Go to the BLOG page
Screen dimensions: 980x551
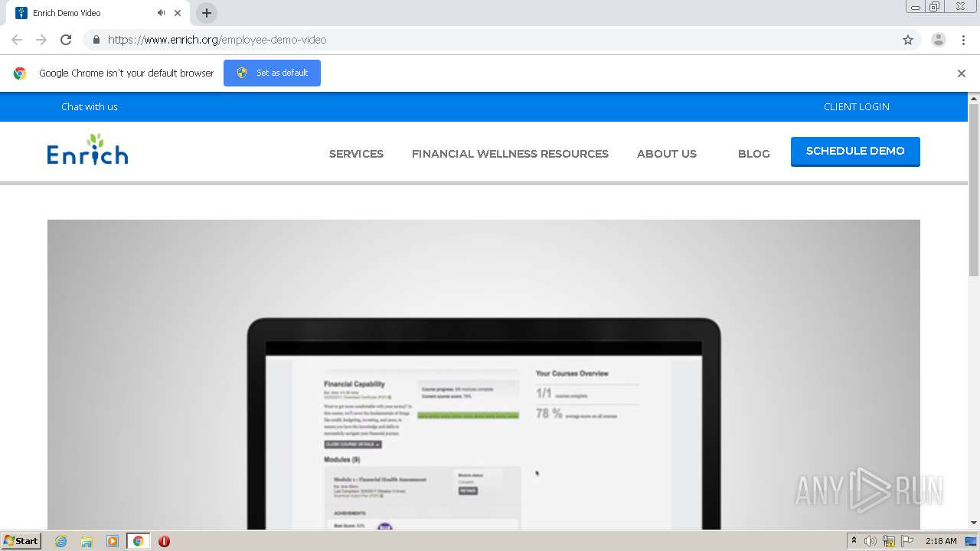click(x=753, y=154)
